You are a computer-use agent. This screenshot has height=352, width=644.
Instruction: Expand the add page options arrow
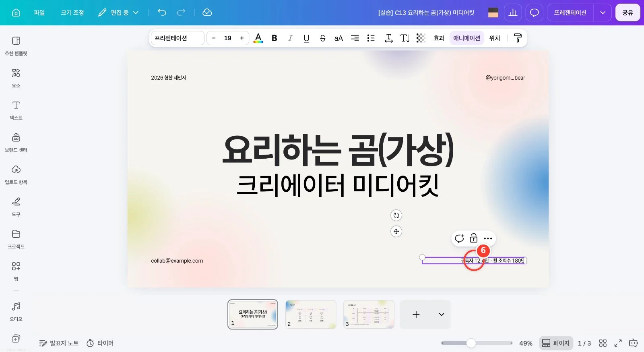(442, 314)
